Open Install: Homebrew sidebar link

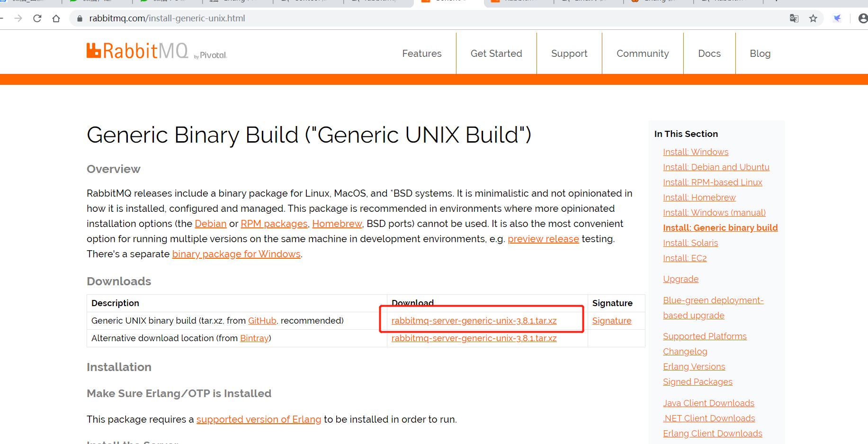pyautogui.click(x=699, y=198)
